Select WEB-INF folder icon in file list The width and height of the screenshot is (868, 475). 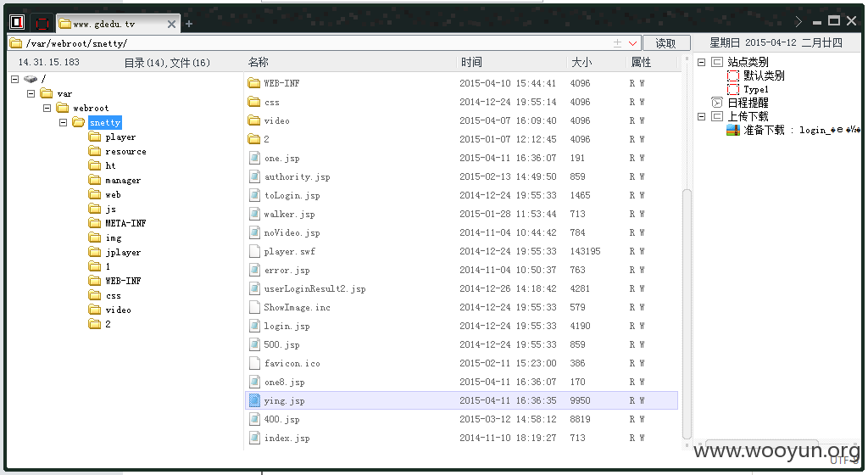pos(254,83)
